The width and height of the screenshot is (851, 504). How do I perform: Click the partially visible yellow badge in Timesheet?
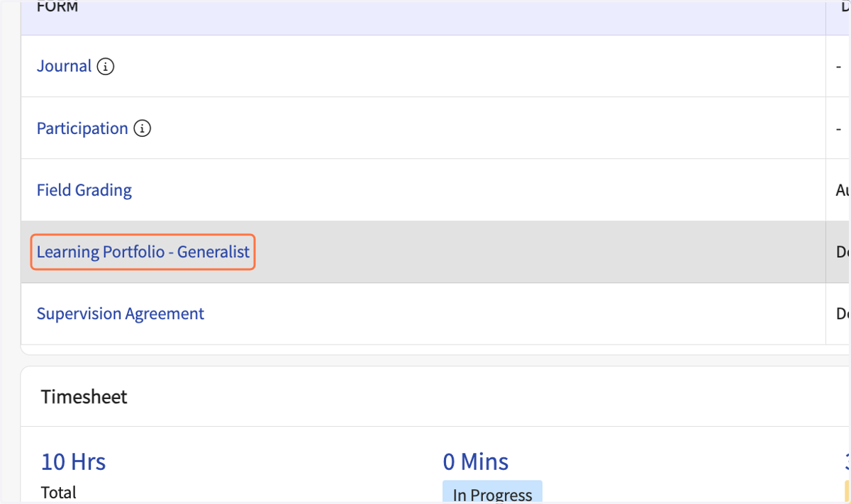tap(847, 491)
